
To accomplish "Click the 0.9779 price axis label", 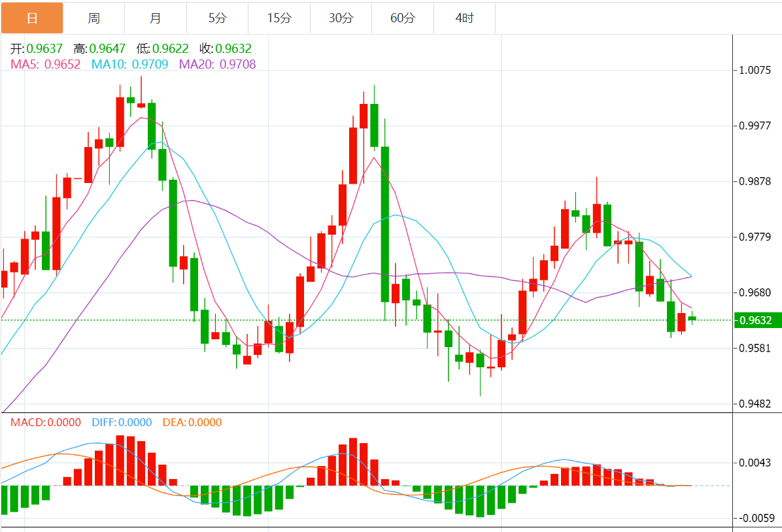I will pyautogui.click(x=755, y=237).
